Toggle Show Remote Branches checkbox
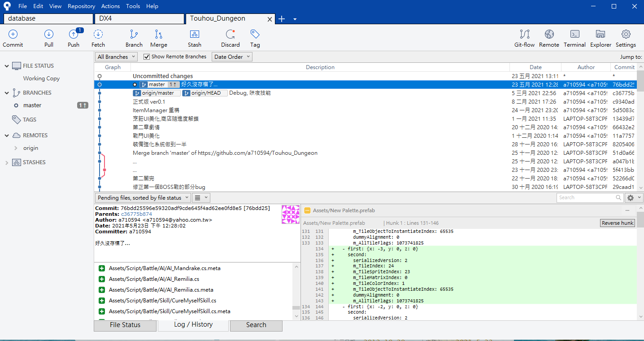This screenshot has height=341, width=644. point(146,57)
